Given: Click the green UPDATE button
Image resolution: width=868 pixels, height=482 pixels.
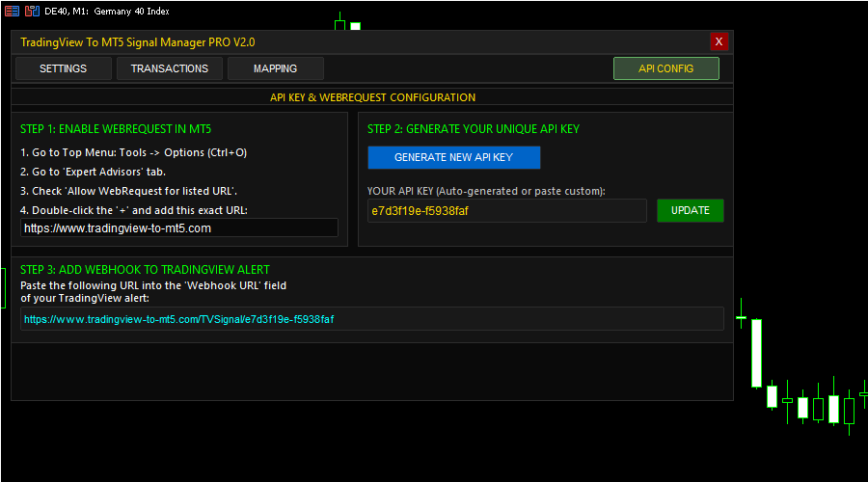Looking at the screenshot, I should [691, 210].
